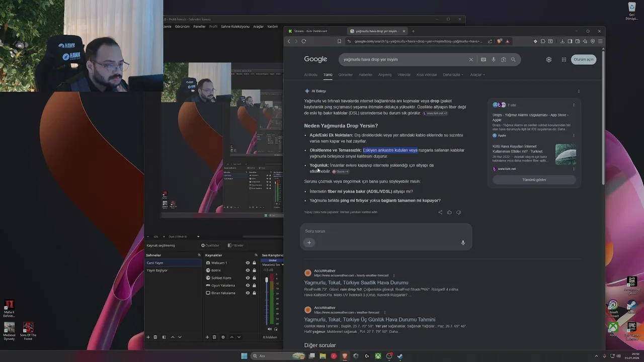
Task: Toggle visibility of Ekran Yakalama source
Action: coord(248,293)
